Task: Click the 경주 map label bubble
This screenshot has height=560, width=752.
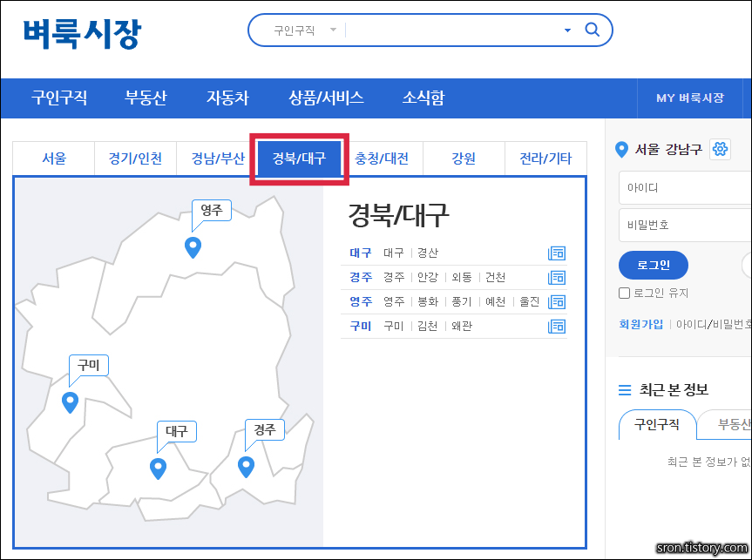Action: 265,429
